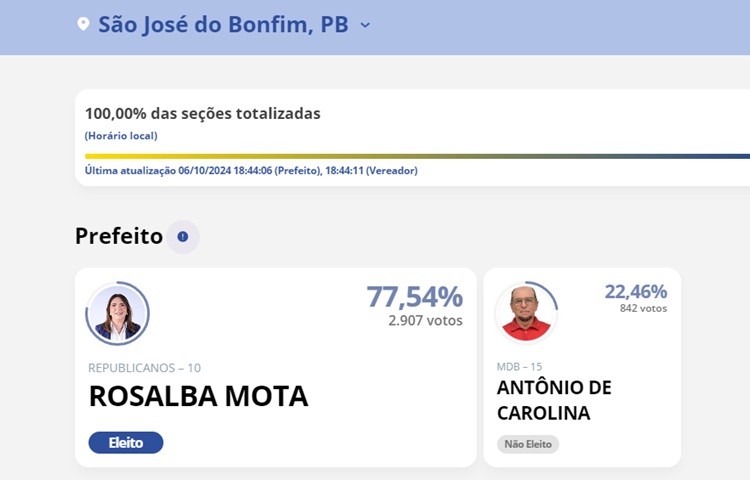Expand the city selector chevron

click(x=365, y=25)
